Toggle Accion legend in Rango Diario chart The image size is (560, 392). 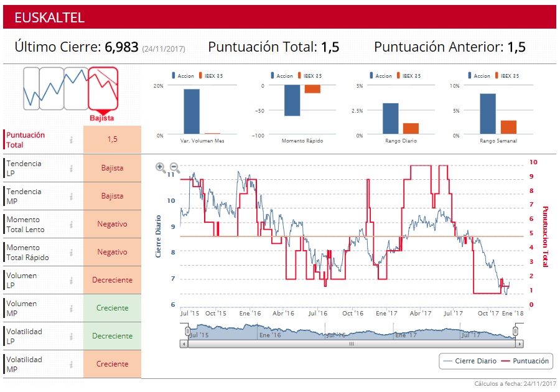381,76
